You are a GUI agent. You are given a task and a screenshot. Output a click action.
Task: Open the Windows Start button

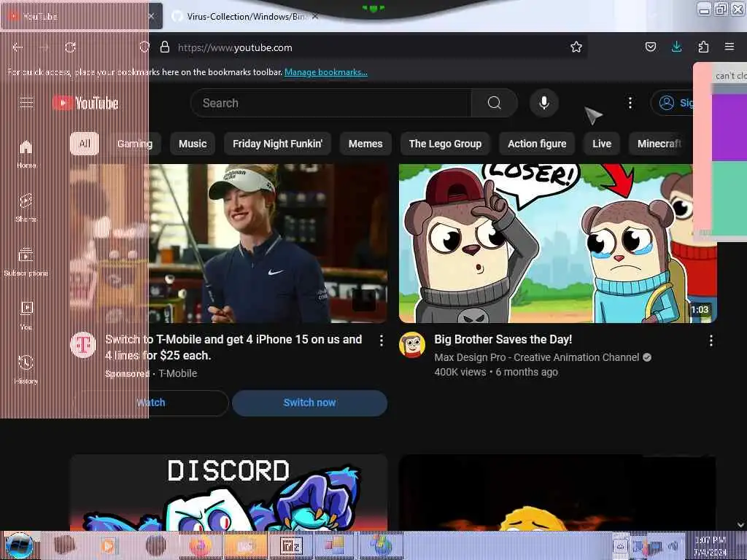coord(19,545)
